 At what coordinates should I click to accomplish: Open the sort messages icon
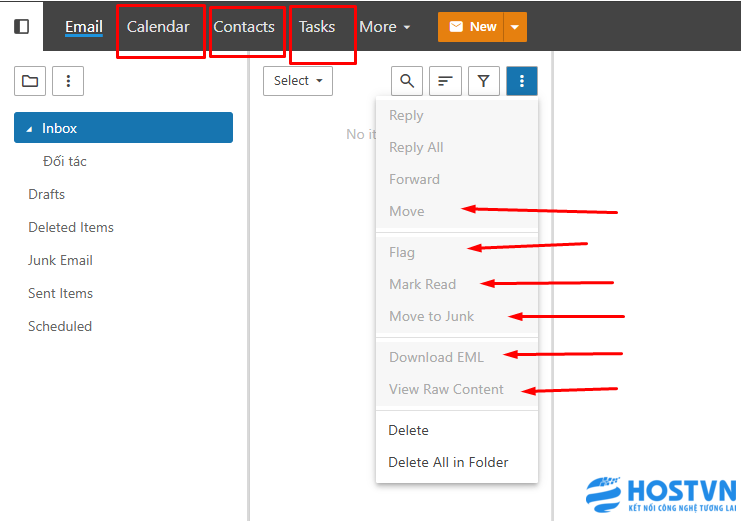pos(445,81)
